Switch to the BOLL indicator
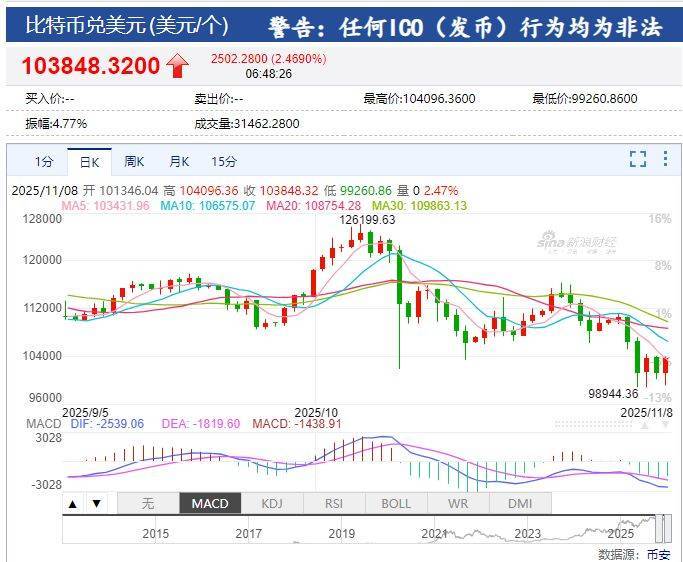 396,504
